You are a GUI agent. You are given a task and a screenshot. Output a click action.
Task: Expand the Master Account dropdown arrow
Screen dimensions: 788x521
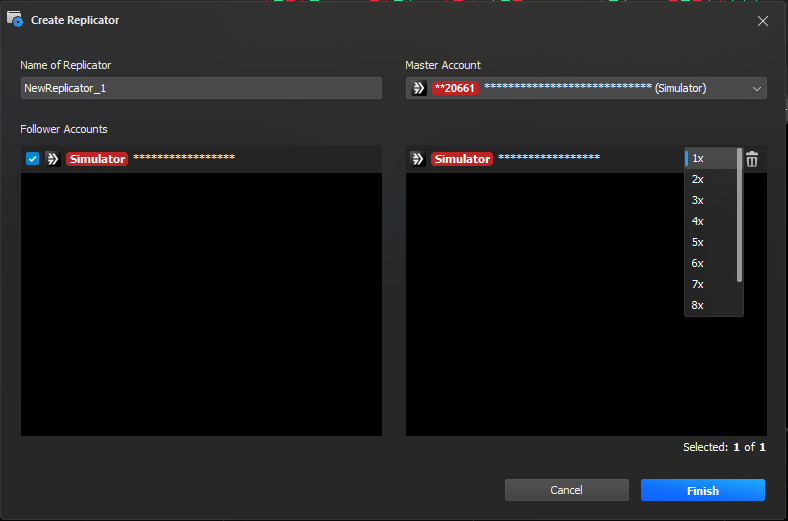coord(756,88)
